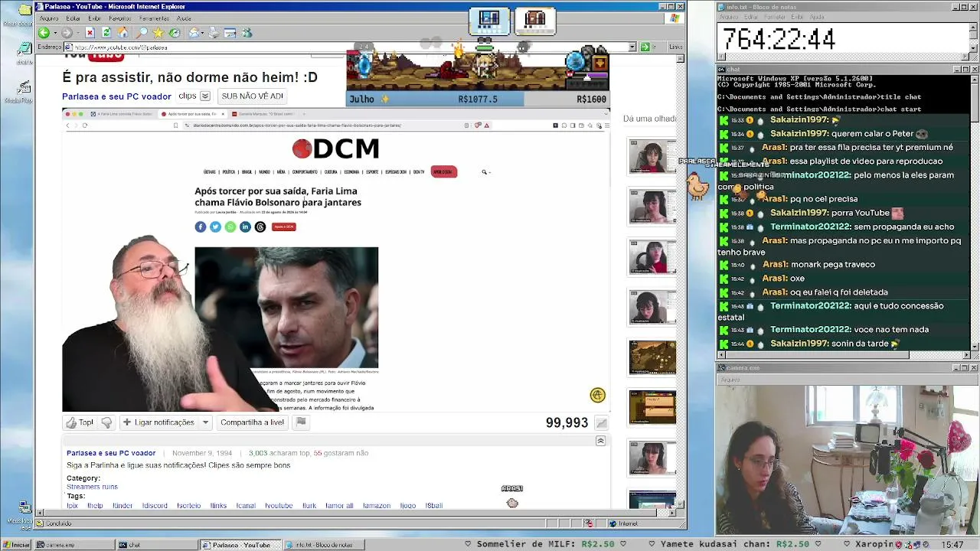Screen dimensions: 980x551
Task: Click the !discord tag link
Action: coord(155,506)
